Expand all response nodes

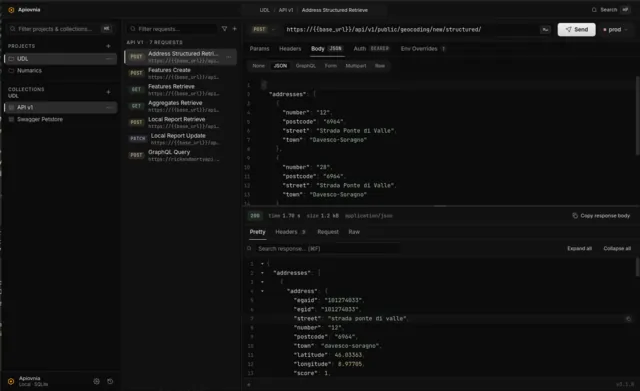579,248
